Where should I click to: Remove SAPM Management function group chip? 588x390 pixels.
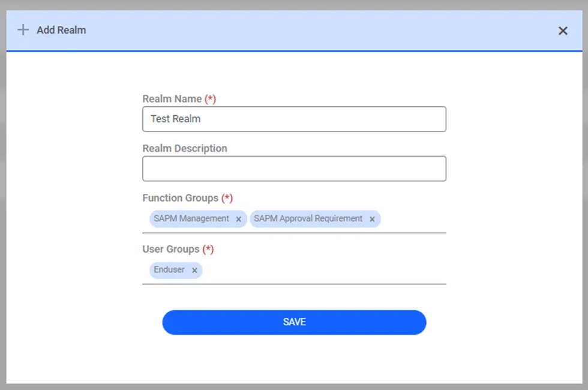239,220
